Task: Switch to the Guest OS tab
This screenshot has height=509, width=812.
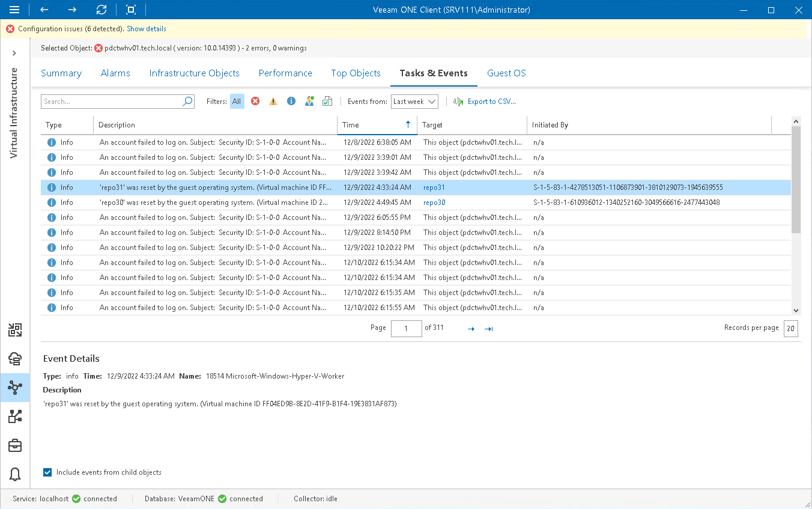Action: click(x=506, y=73)
